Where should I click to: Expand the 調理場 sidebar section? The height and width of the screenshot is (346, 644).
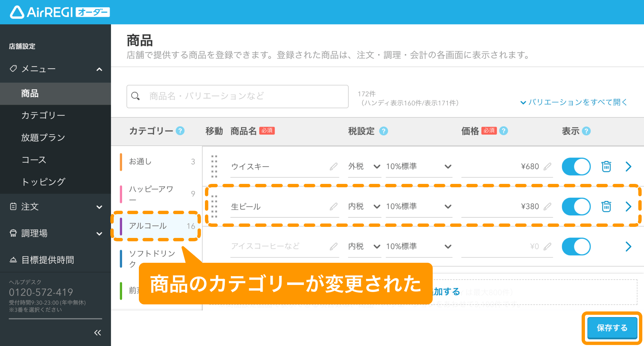[99, 234]
